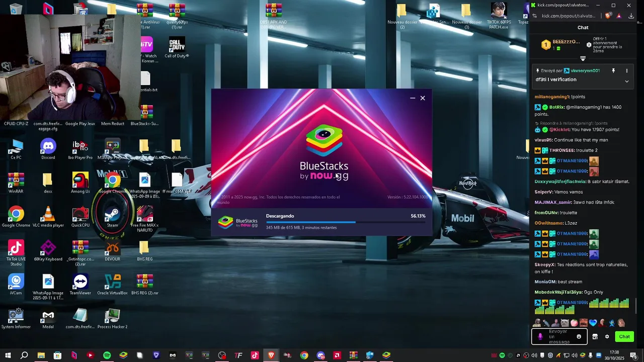Click the BEEEzzzO top gifter entry
This screenshot has width=644, height=362.
[x=561, y=45]
